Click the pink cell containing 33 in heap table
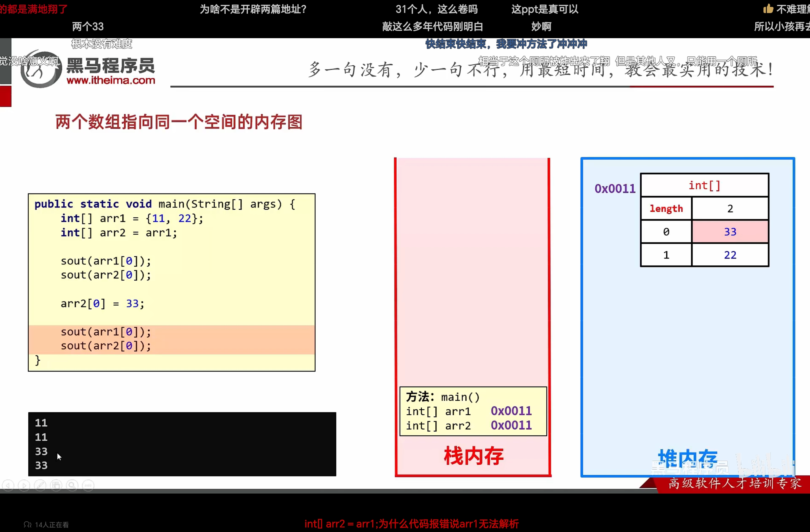The width and height of the screenshot is (810, 532). 730,232
